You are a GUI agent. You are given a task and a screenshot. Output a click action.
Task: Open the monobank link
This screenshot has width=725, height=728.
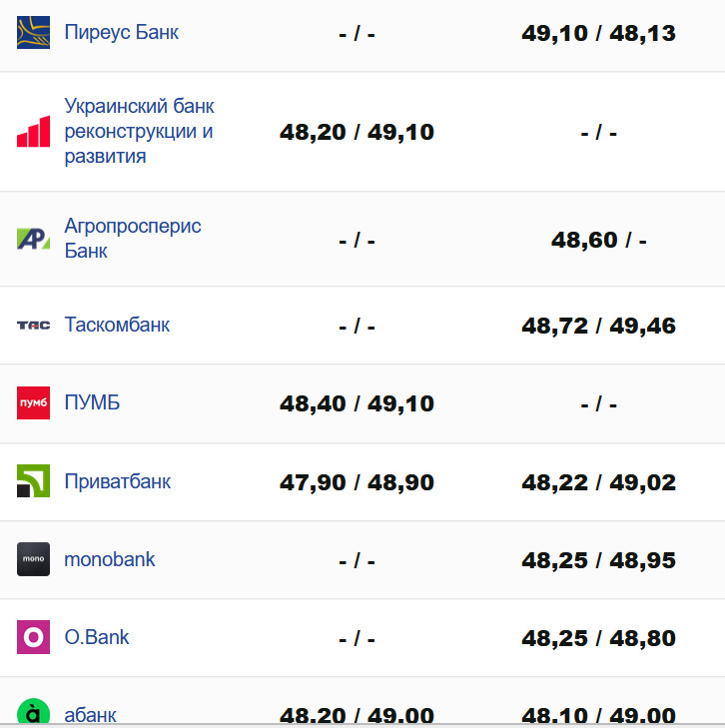click(110, 559)
